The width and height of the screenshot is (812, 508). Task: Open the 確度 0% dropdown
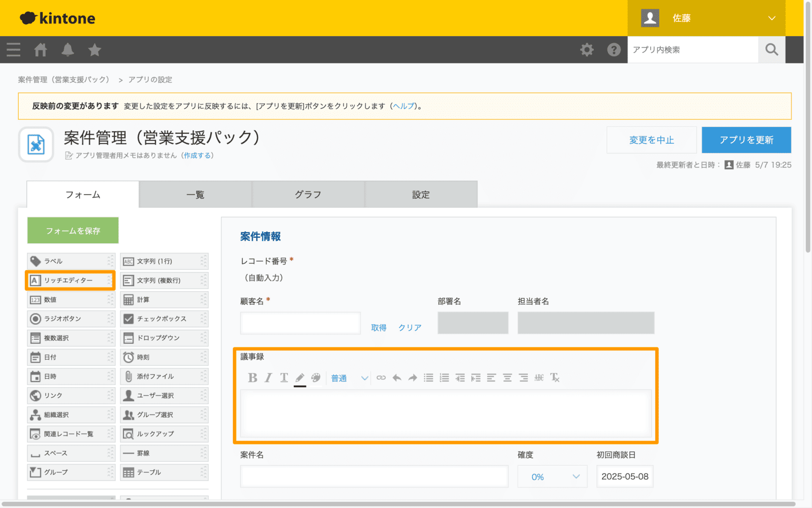[x=552, y=477]
